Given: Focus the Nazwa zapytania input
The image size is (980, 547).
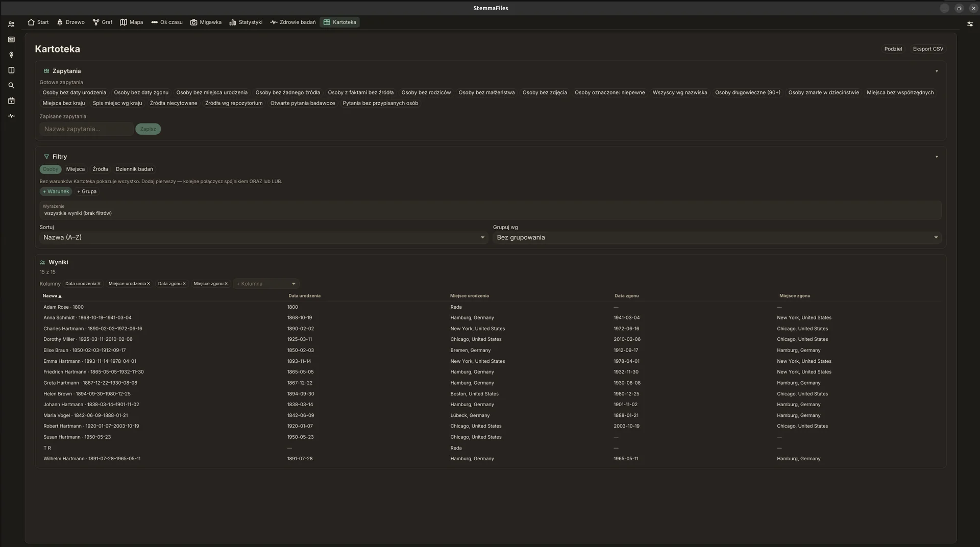Looking at the screenshot, I should 86,129.
